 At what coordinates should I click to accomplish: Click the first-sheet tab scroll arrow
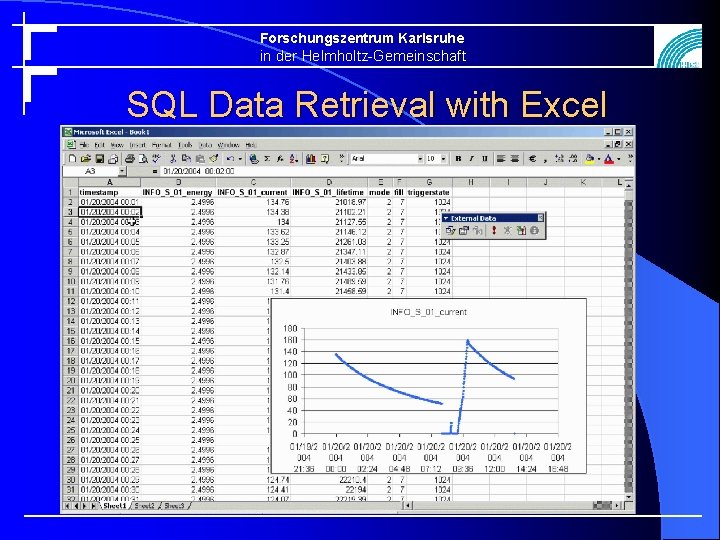67,506
